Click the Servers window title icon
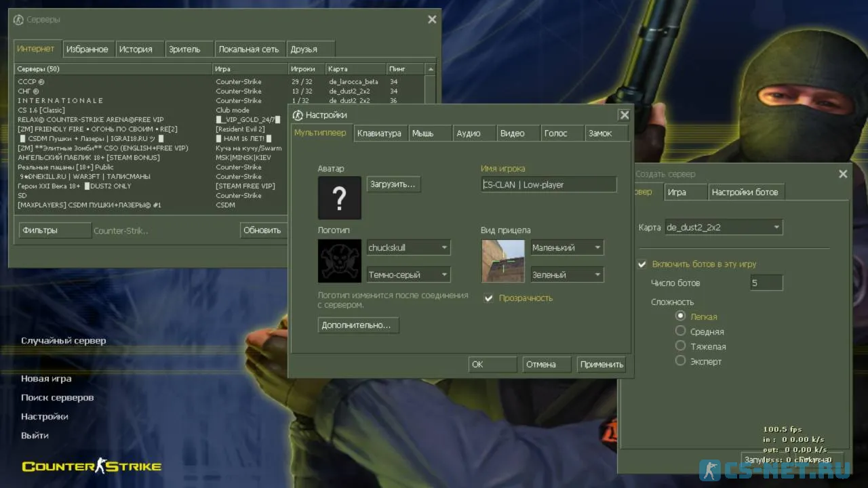This screenshot has width=868, height=488. point(18,20)
